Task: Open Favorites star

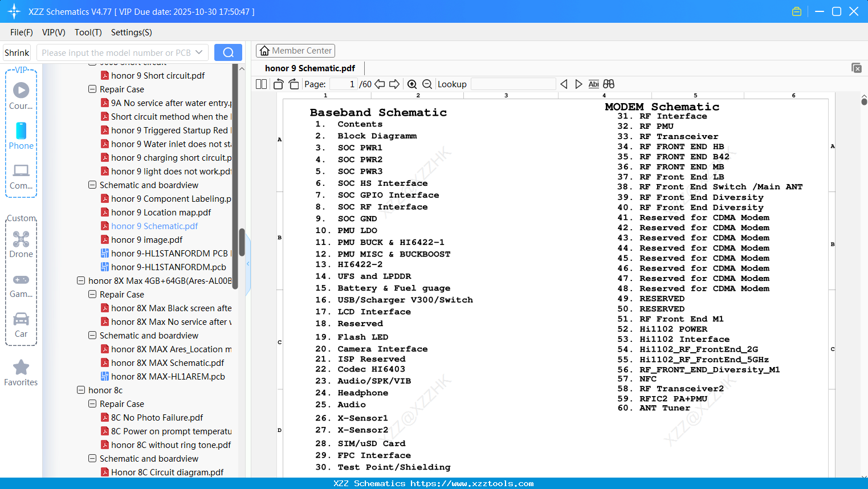Action: 21,373
